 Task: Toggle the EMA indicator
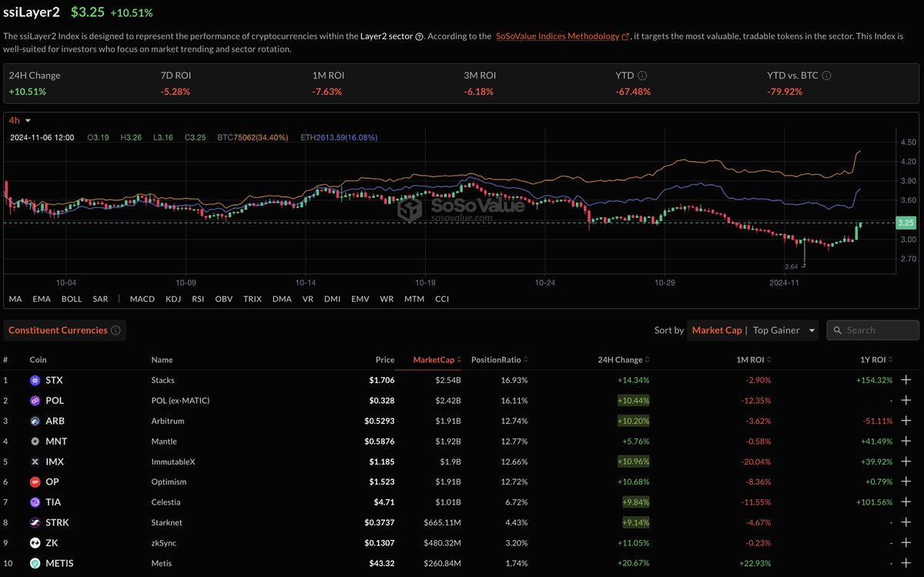(x=42, y=299)
